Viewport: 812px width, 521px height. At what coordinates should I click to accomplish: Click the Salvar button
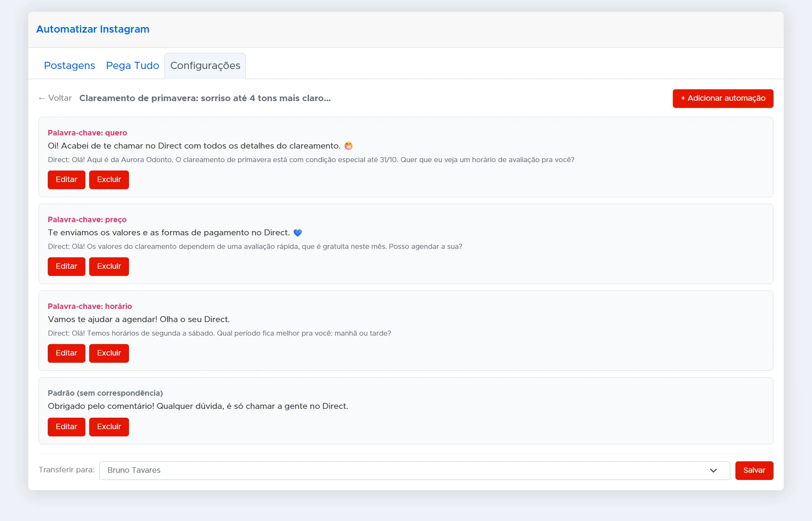click(754, 471)
